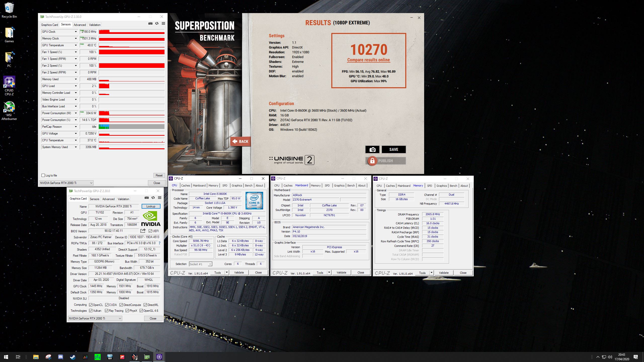Open Discord from the taskbar
The width and height of the screenshot is (644, 362).
61,357
